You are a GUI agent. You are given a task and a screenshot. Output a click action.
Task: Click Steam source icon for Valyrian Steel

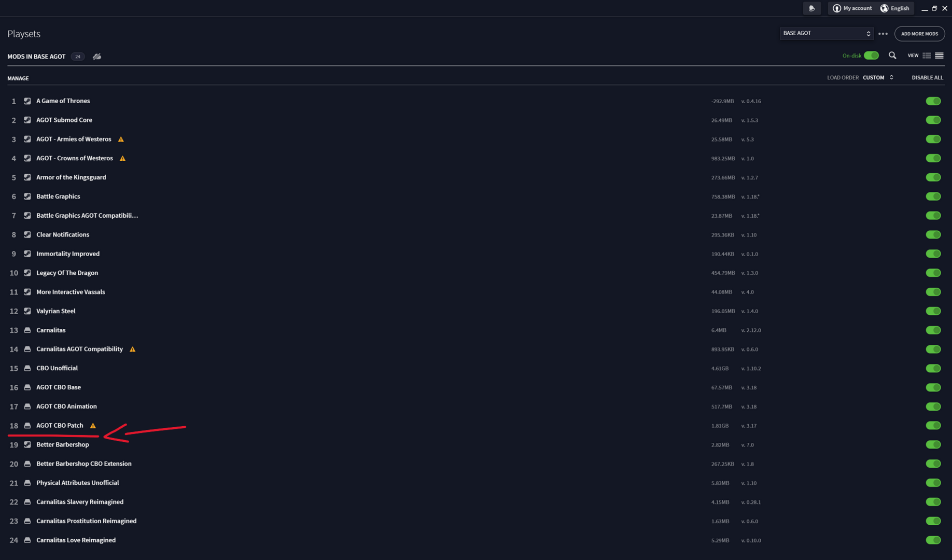point(27,311)
